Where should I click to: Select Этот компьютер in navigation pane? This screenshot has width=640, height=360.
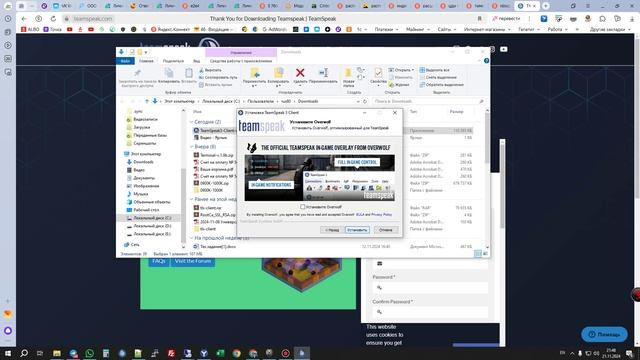tap(142, 154)
